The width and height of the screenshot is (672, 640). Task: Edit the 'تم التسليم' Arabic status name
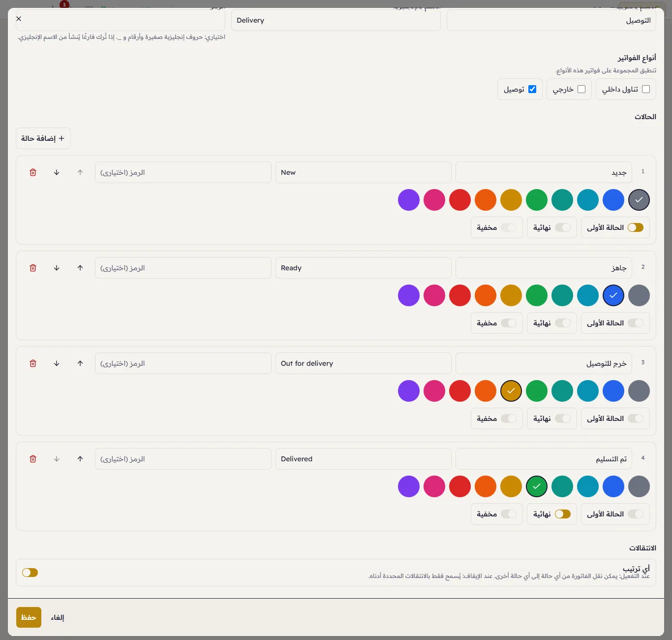click(x=544, y=459)
